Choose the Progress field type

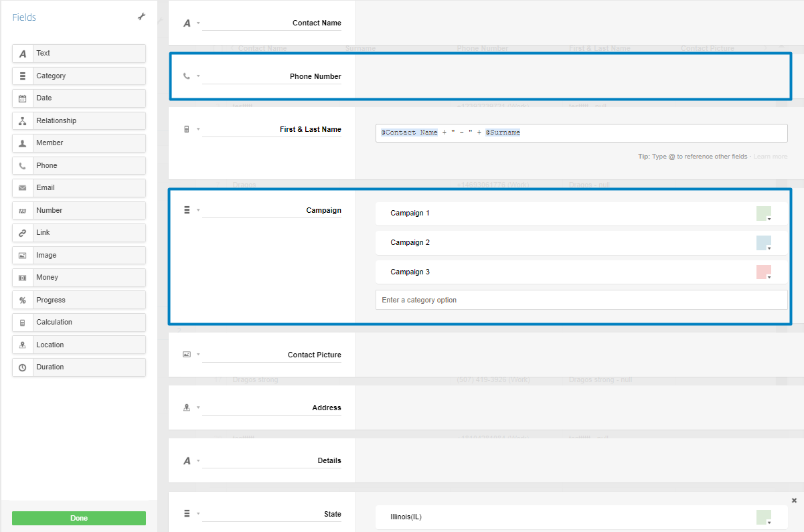(79, 300)
